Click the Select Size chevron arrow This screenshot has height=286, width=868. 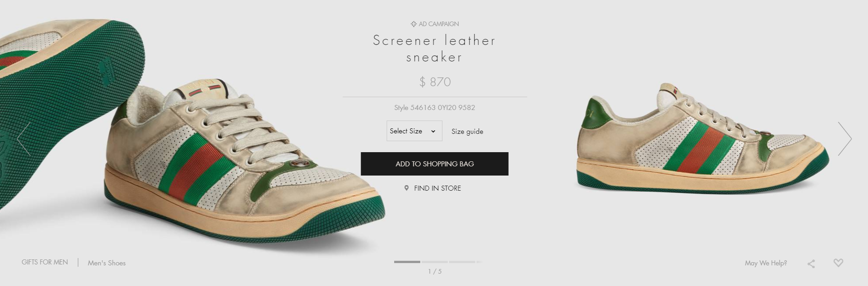tap(433, 132)
